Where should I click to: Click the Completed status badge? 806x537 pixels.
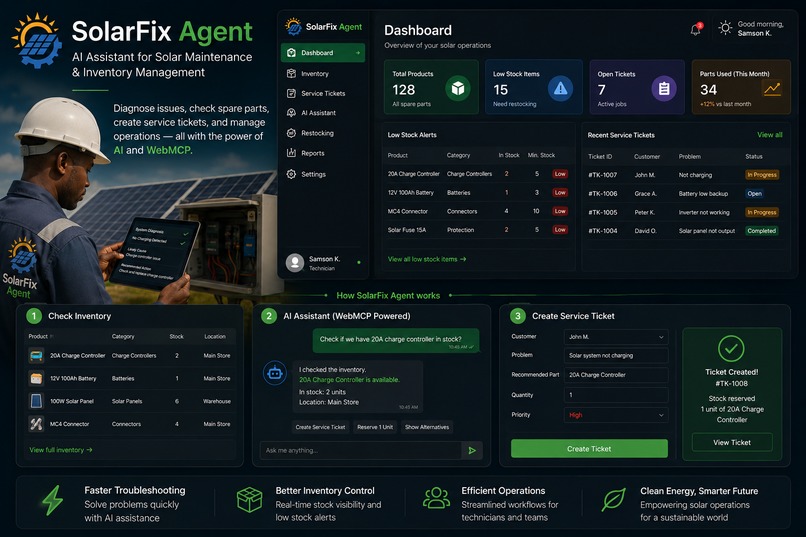[761, 231]
